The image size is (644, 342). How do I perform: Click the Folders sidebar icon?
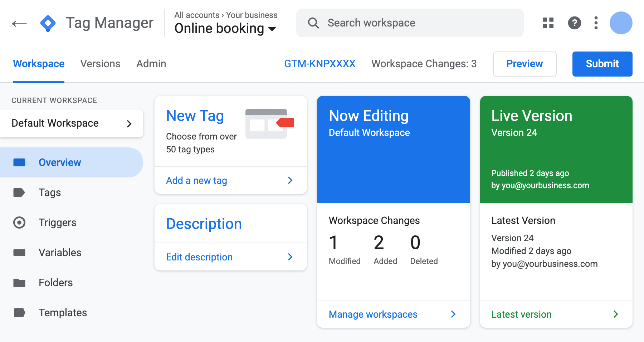pos(19,283)
